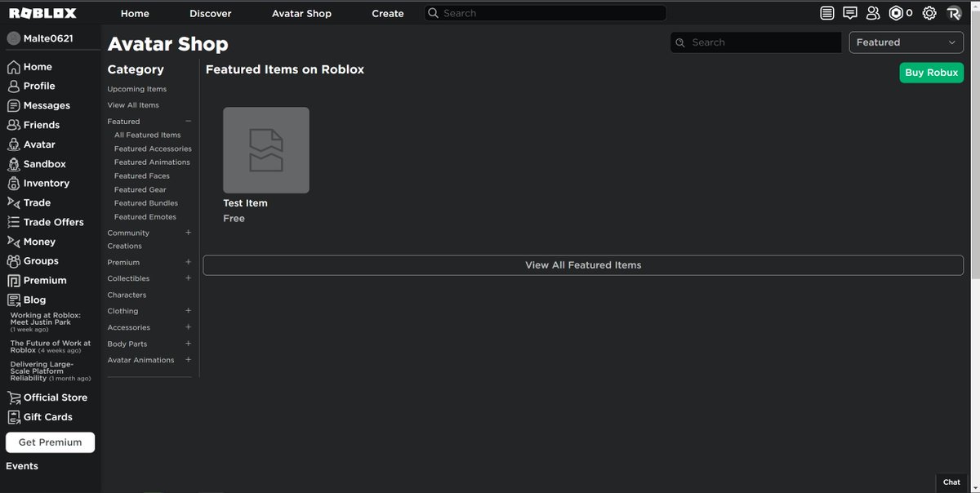Select the Characters category
The image size is (980, 493).
point(127,295)
